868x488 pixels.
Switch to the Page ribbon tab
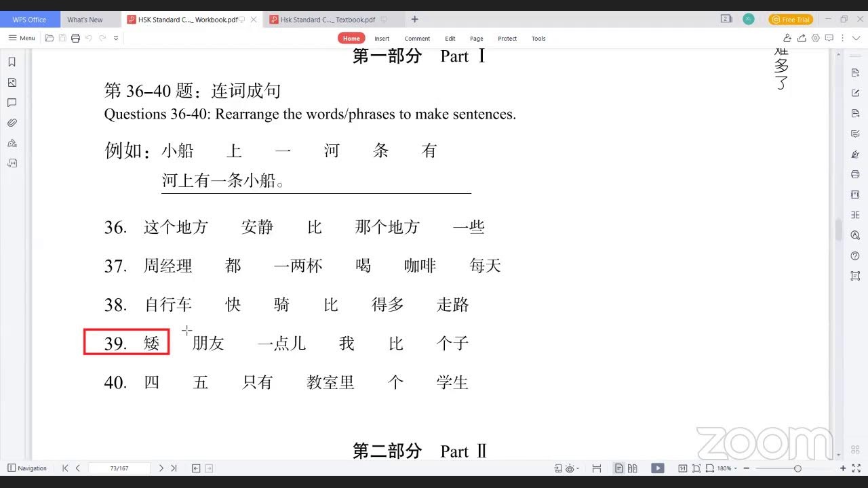(477, 39)
